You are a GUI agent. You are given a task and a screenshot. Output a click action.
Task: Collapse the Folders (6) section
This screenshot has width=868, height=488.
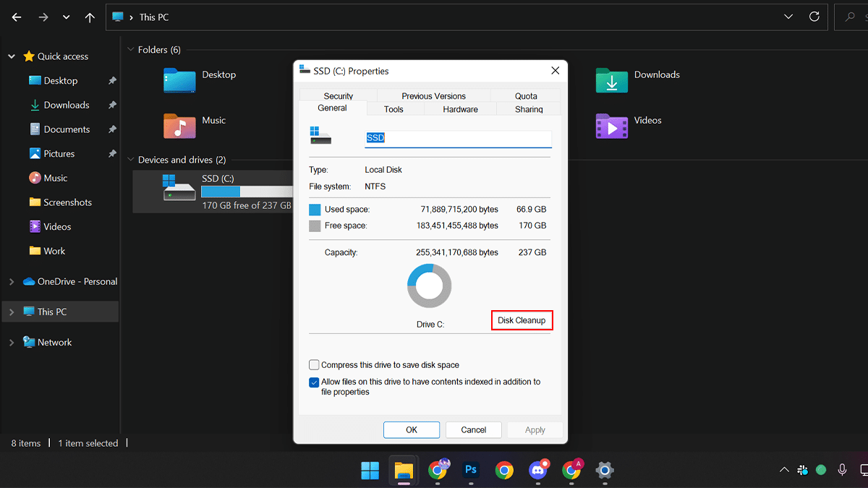click(131, 50)
